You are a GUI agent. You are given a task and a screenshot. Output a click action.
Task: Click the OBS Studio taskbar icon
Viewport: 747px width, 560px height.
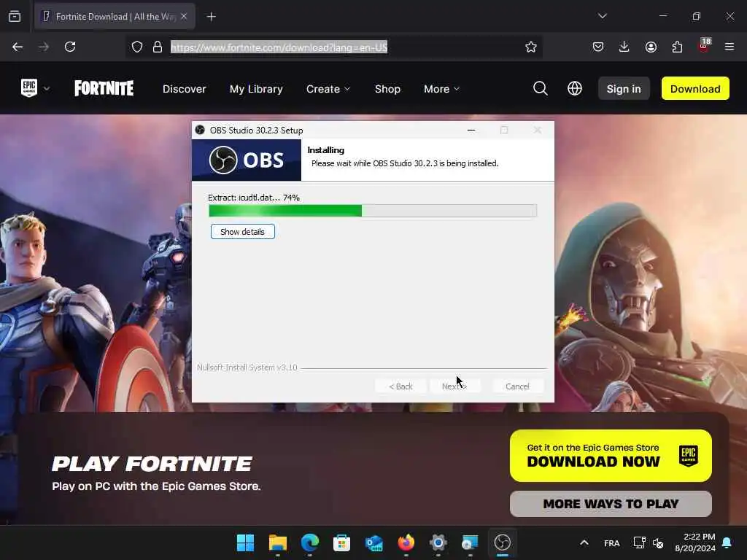pyautogui.click(x=502, y=542)
